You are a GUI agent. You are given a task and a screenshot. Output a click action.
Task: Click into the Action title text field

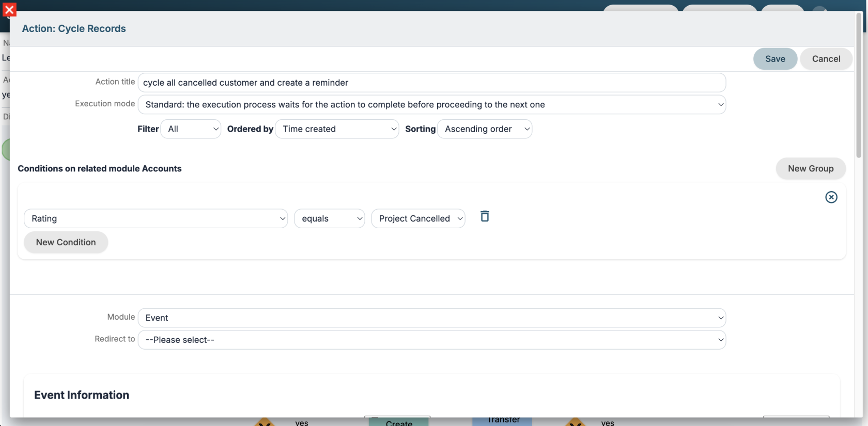click(x=431, y=83)
